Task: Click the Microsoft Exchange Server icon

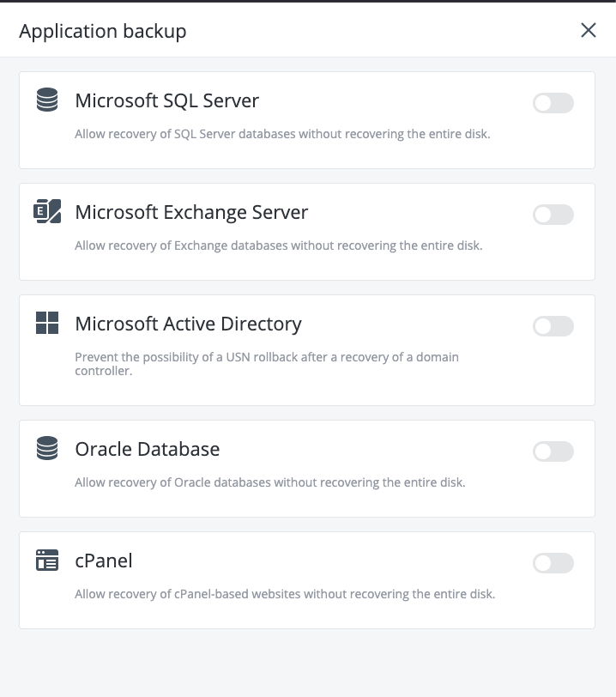Action: point(47,211)
